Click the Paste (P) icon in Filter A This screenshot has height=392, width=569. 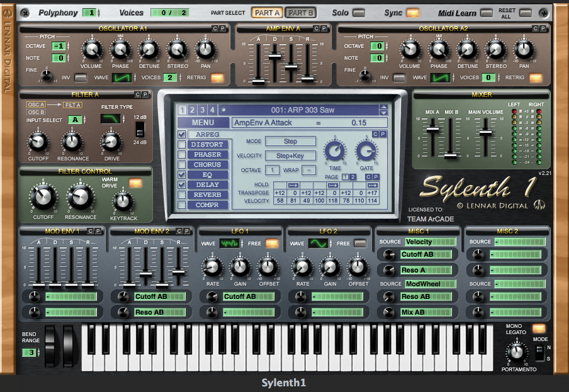pyautogui.click(x=145, y=94)
